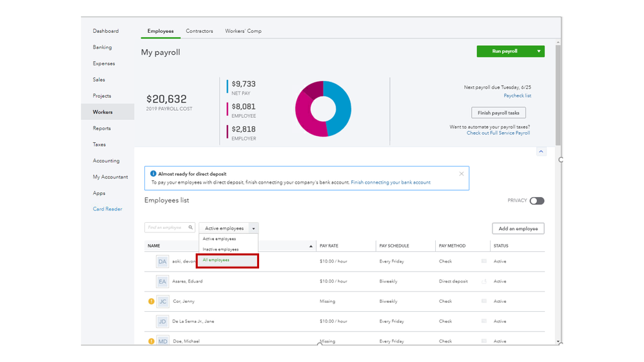This screenshot has height=362, width=644.
Task: Click the warning icon beside Cor, Jenny
Action: [x=151, y=301]
